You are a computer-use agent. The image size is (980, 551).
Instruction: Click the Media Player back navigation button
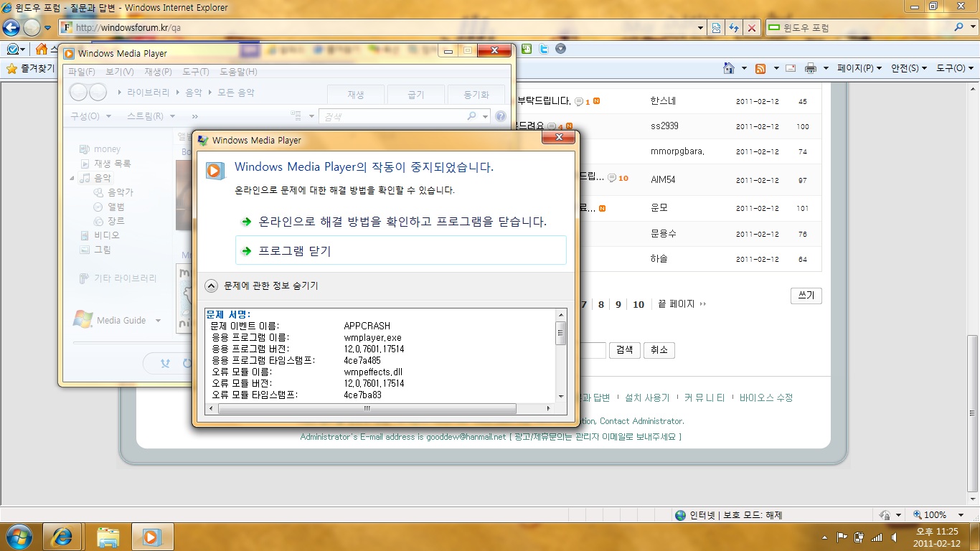[78, 93]
